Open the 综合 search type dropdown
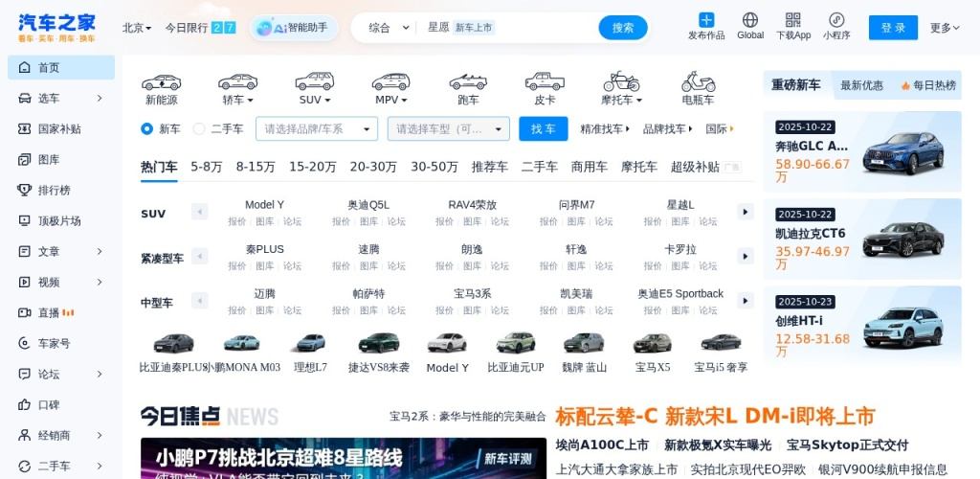 (389, 28)
